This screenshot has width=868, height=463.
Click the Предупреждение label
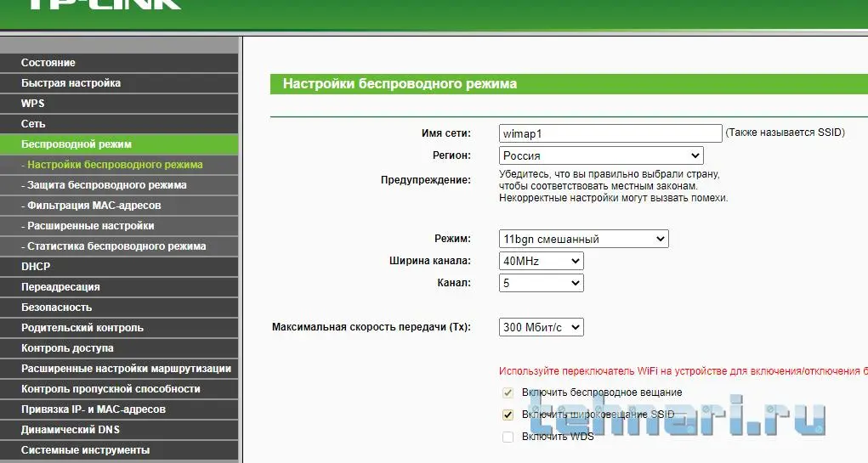point(426,180)
